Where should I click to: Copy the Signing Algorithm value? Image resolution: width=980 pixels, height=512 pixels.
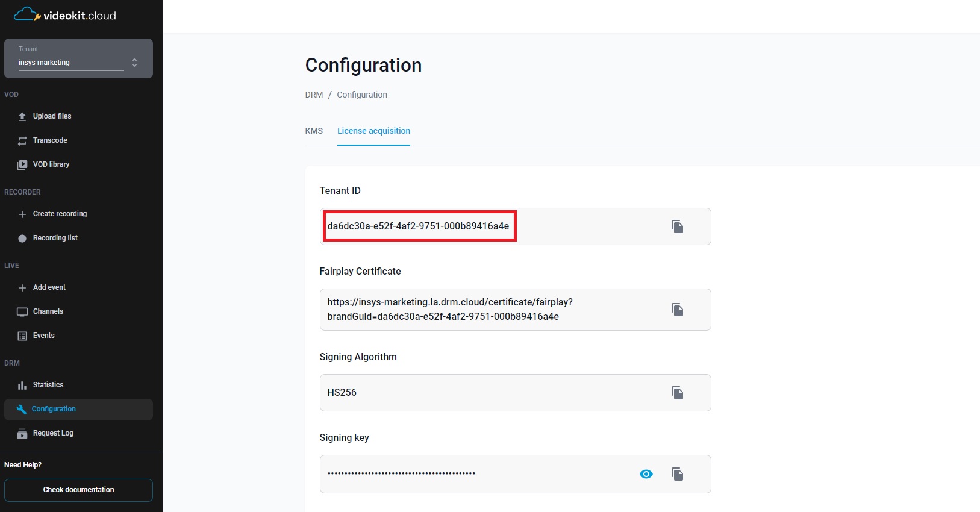pos(677,393)
